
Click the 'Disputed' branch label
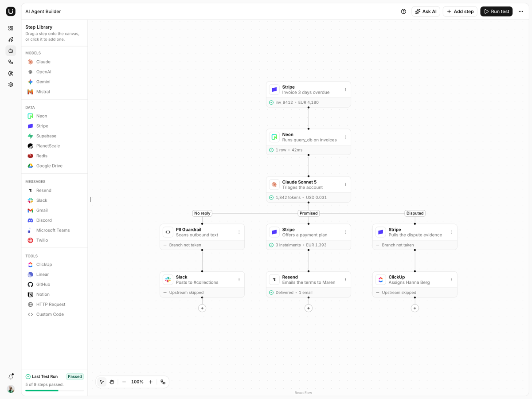(x=415, y=213)
